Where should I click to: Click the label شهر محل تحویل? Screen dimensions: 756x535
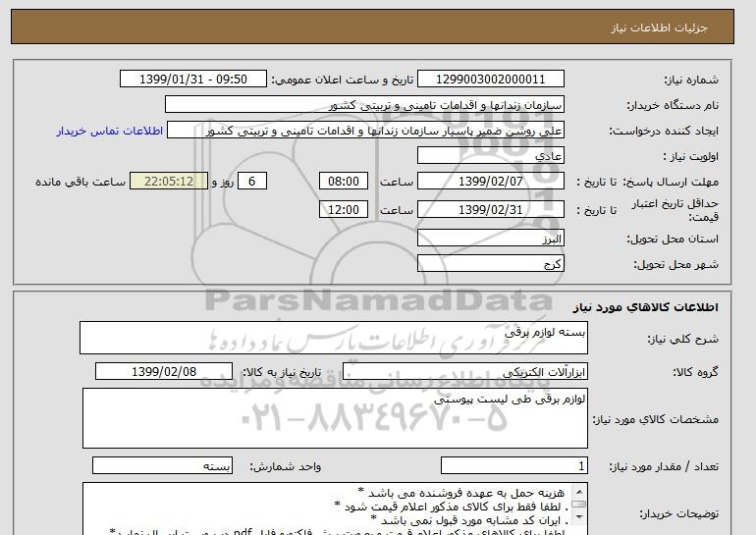[x=675, y=264]
